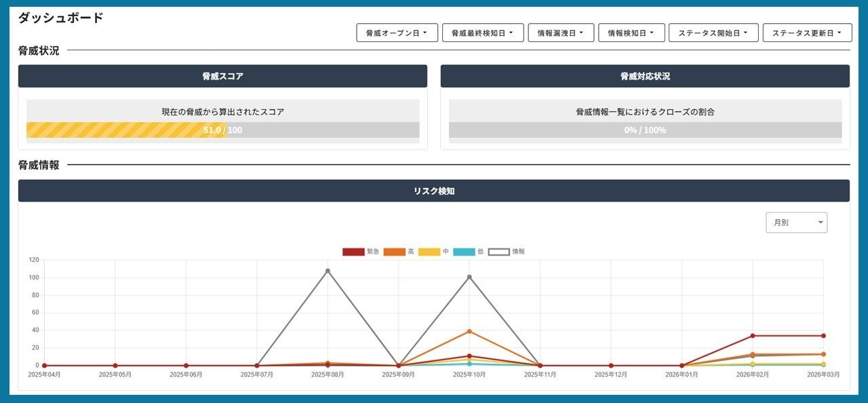Screen dimensions: 868x403
Task: Click the リスク検知 panel header
Action: [434, 191]
